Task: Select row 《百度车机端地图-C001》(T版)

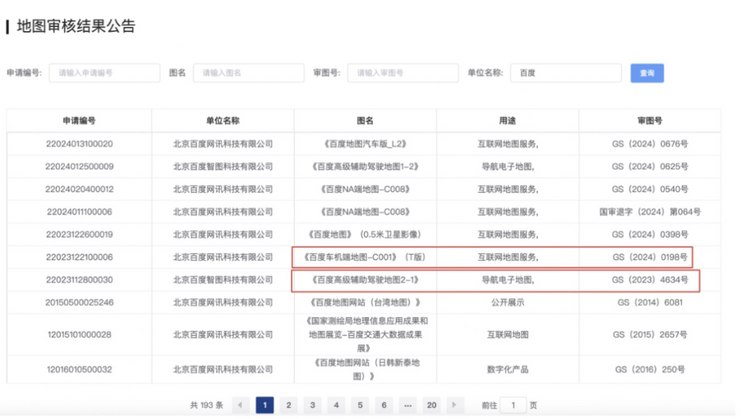Action: [x=364, y=257]
